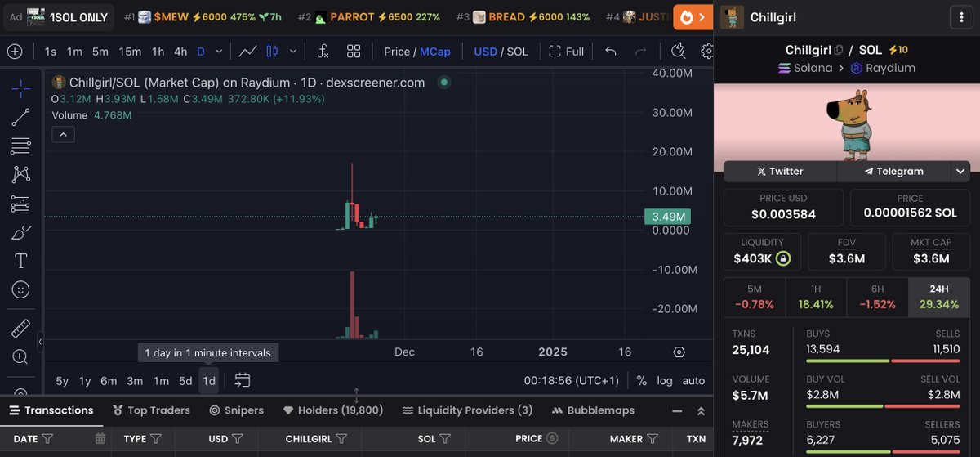This screenshot has height=457, width=980.
Task: Add a symbol to compare with plus icon
Action: (x=15, y=52)
